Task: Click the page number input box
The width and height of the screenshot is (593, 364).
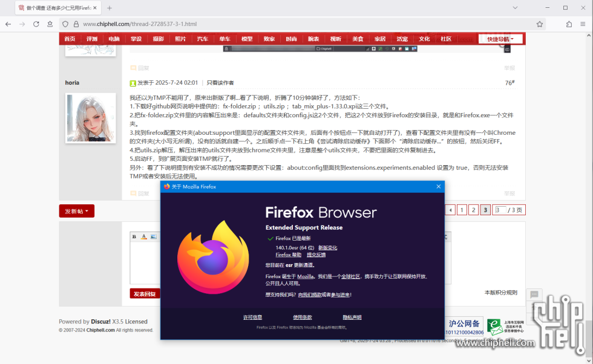Action: (500, 210)
